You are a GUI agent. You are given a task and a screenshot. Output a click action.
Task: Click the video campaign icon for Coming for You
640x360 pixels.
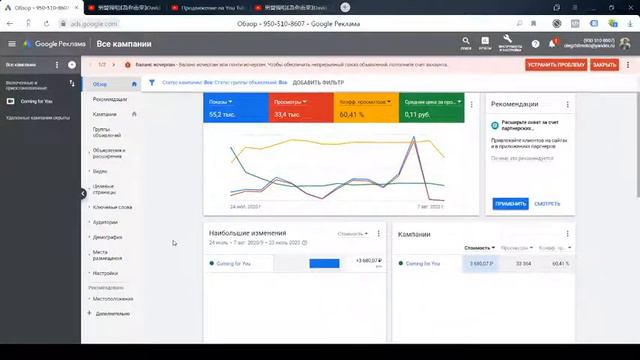(11, 101)
